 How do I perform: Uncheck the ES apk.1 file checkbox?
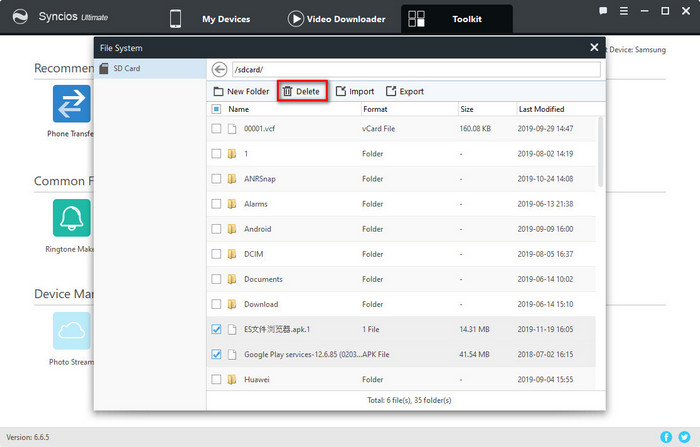click(x=216, y=329)
